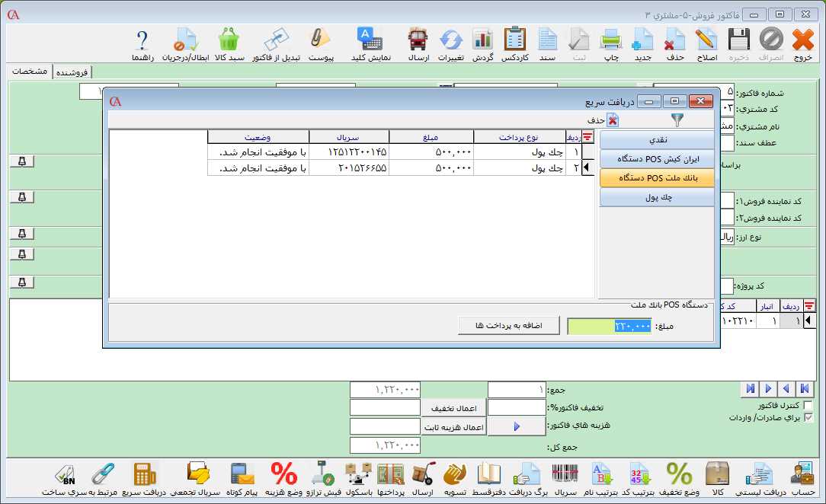This screenshot has height=504, width=826.
Task: Click the پیوست attachment icon
Action: tap(320, 43)
